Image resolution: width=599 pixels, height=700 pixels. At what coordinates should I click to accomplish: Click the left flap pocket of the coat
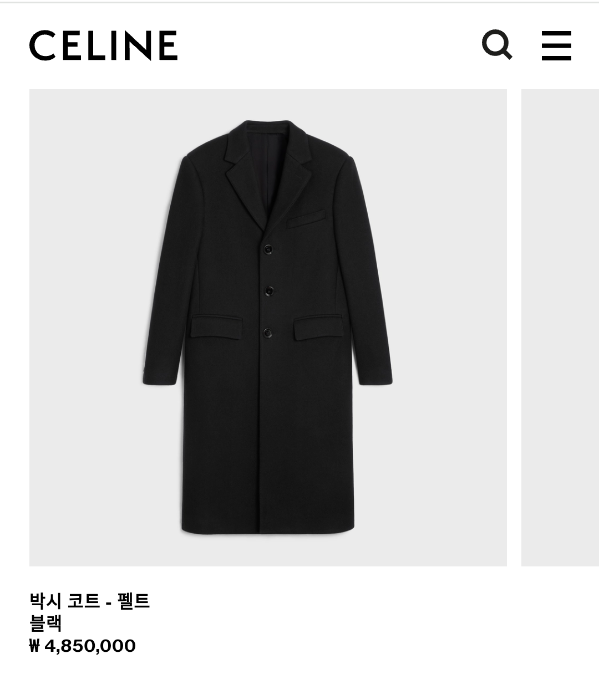pos(216,327)
